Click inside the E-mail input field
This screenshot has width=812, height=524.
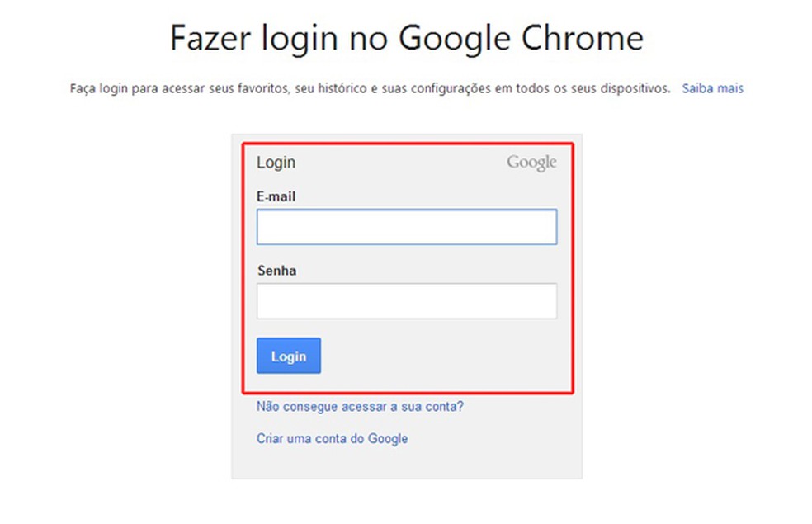tap(407, 226)
